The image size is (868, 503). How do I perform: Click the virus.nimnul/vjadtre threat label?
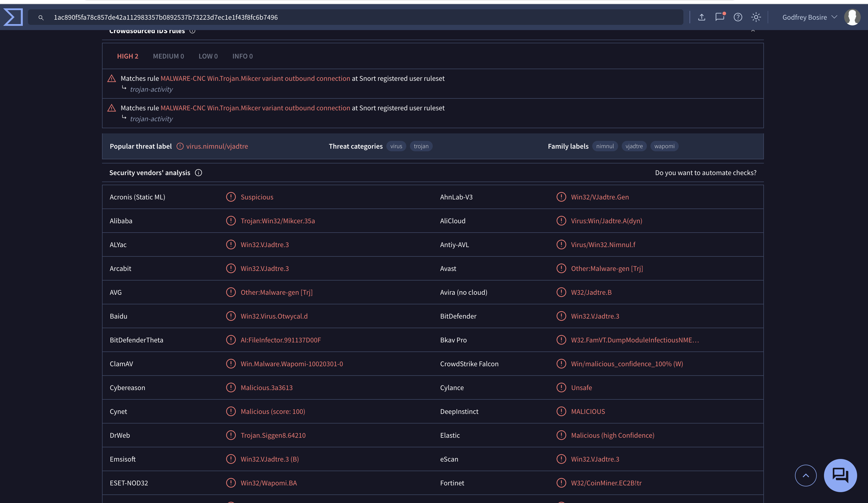[217, 146]
